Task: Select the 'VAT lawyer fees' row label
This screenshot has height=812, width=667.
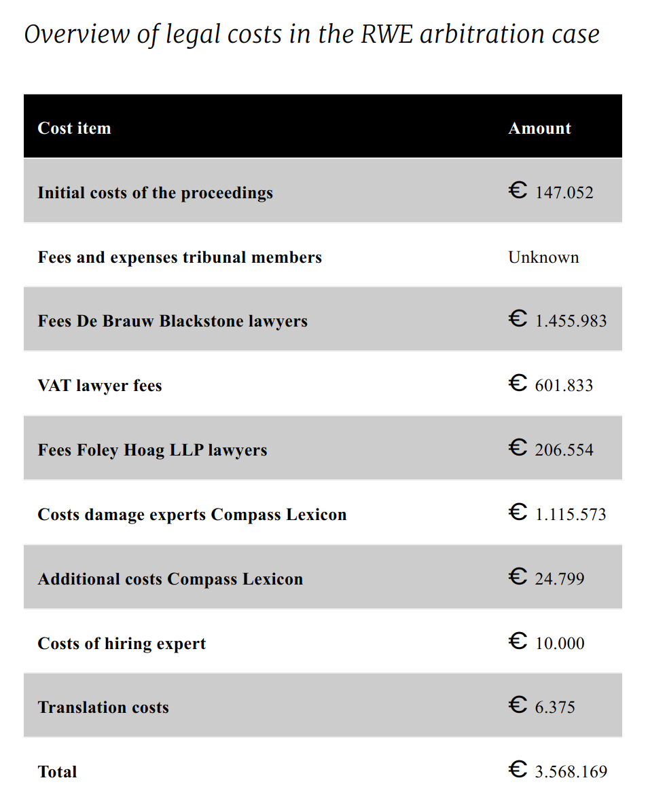Action: coord(99,385)
